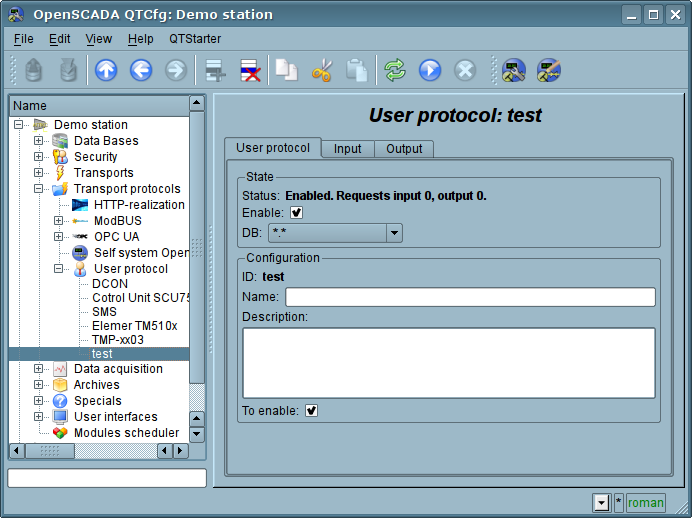Click the Self system OpenSCADA protocol icon

tap(80, 253)
